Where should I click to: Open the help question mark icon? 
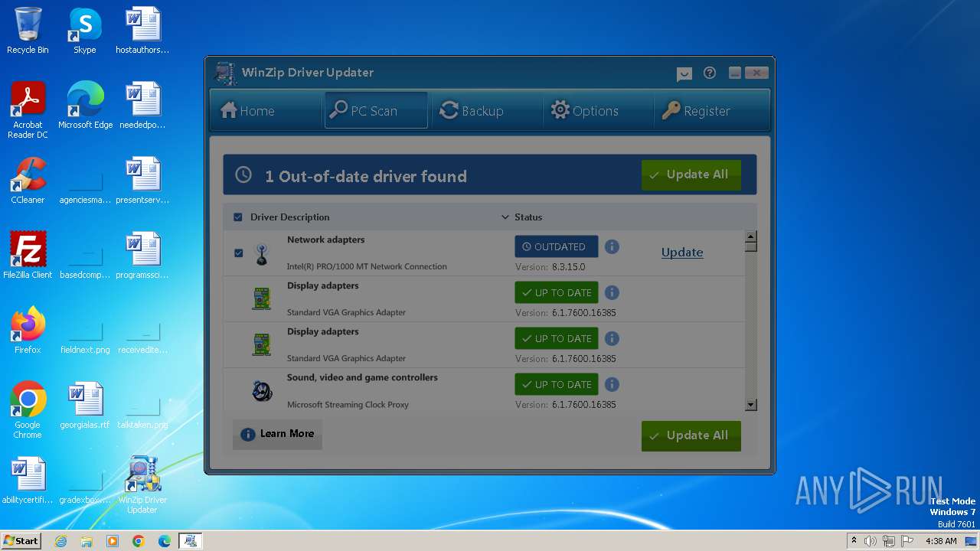click(710, 73)
